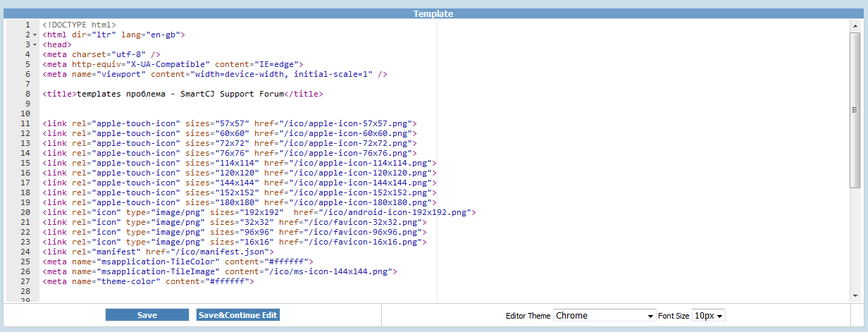The image size is (868, 332).
Task: Click the scrollbar down arrow
Action: pyautogui.click(x=855, y=295)
